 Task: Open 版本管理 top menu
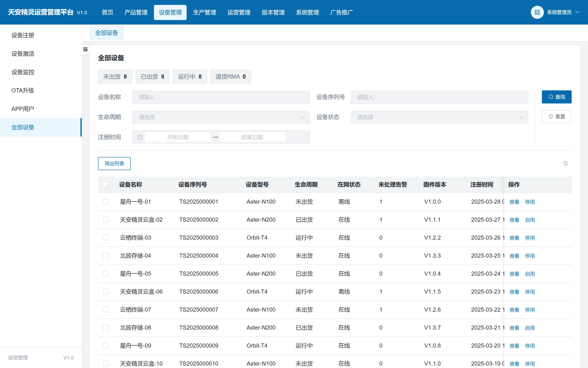[x=273, y=12]
